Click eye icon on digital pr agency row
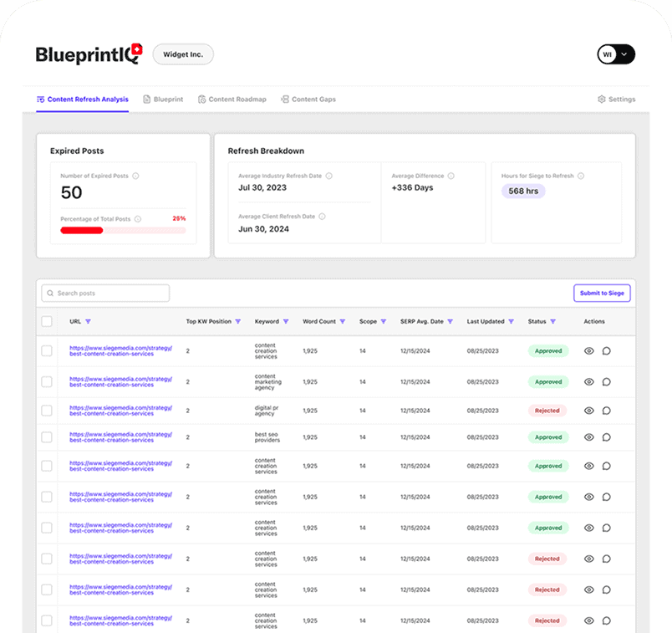This screenshot has width=672, height=633. click(589, 411)
